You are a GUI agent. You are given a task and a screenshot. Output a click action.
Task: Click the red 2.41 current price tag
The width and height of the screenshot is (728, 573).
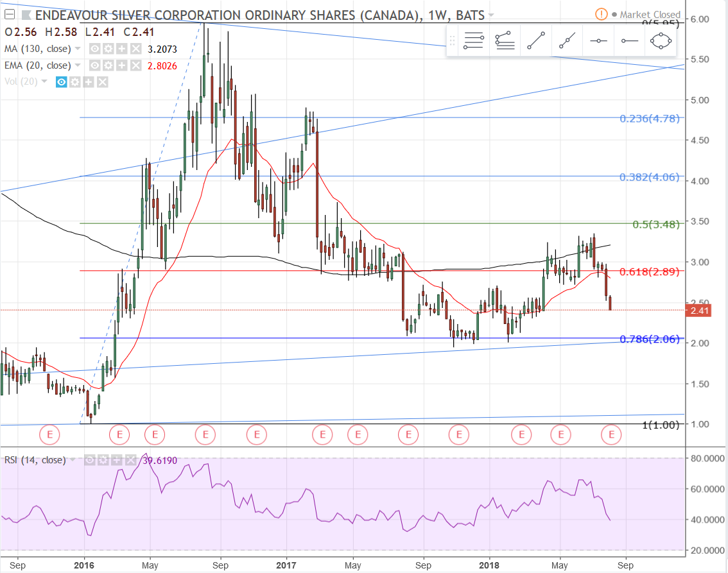[x=698, y=311]
